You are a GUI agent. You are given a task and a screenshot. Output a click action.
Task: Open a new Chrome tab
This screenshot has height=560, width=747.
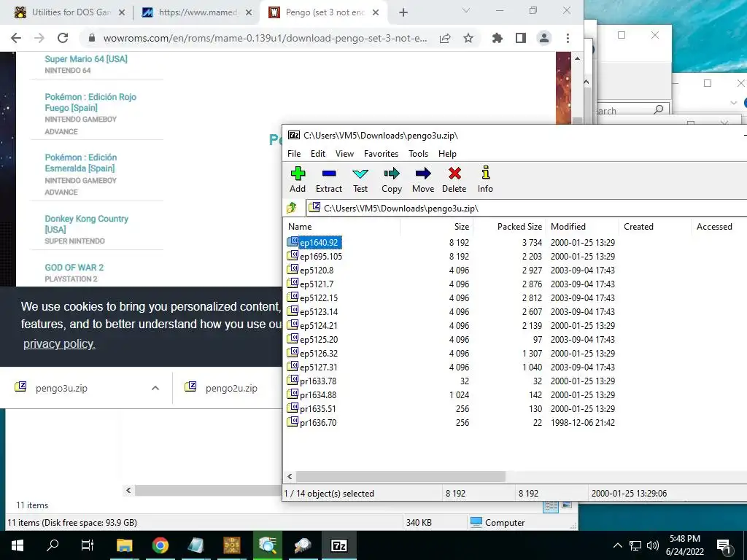point(403,13)
